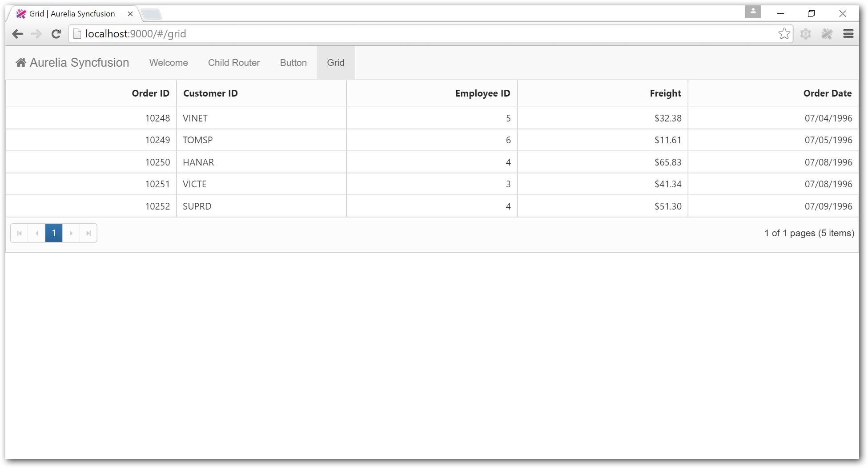Switch to the Button nav item
Screen dimensions: 868x468
tap(293, 63)
